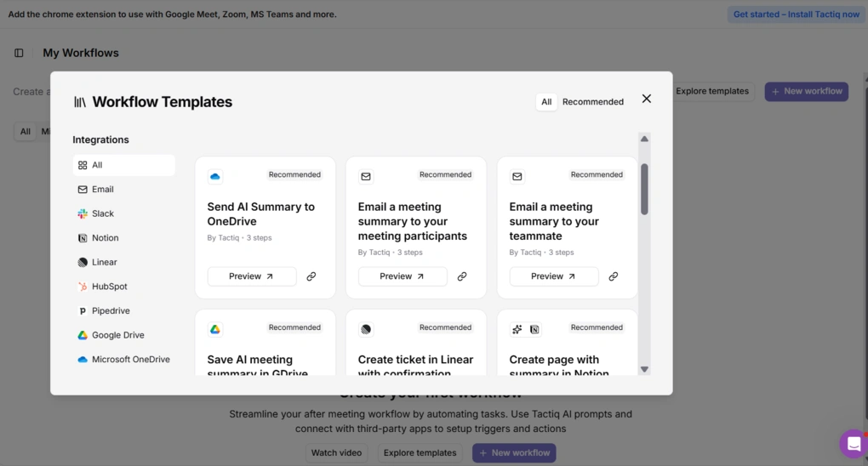
Task: Click the All filter tab behind the dialog
Action: point(26,132)
